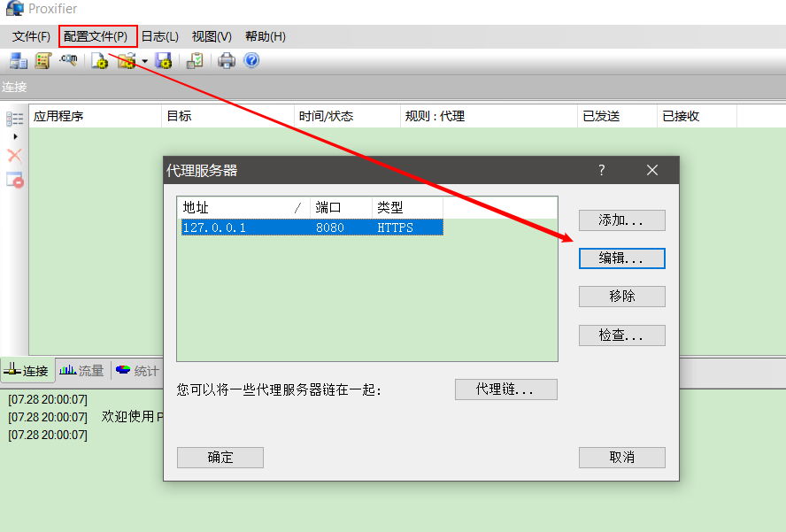Click the dialog ? help button

[602, 170]
